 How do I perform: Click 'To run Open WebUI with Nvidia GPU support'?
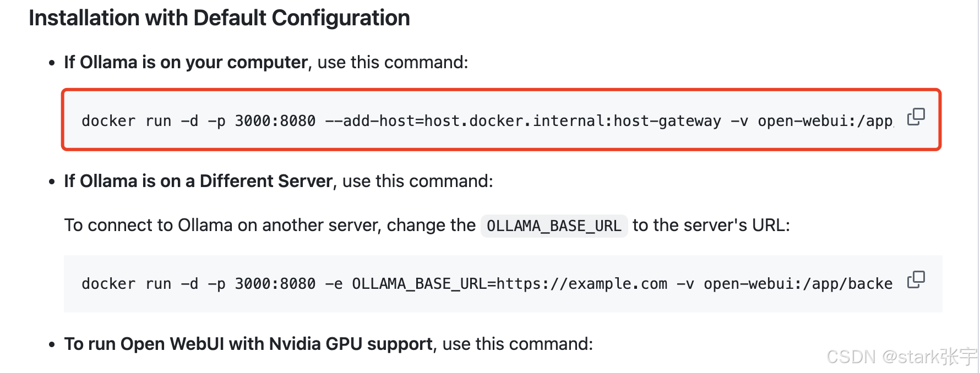(248, 344)
